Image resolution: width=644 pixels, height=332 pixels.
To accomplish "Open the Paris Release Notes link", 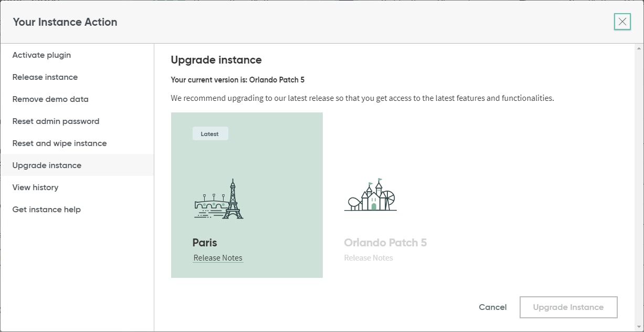I will tap(218, 257).
